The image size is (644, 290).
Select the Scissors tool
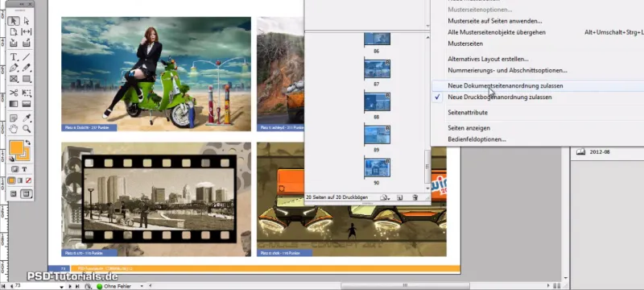point(14,93)
